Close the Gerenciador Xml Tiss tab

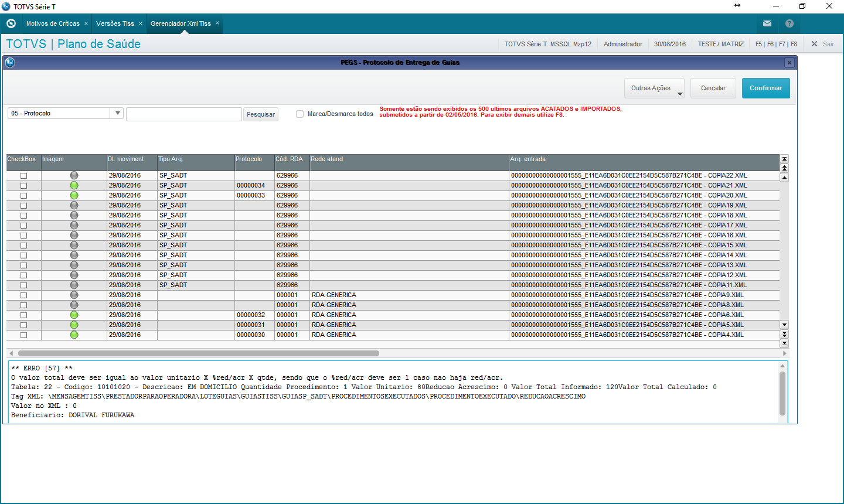click(217, 23)
